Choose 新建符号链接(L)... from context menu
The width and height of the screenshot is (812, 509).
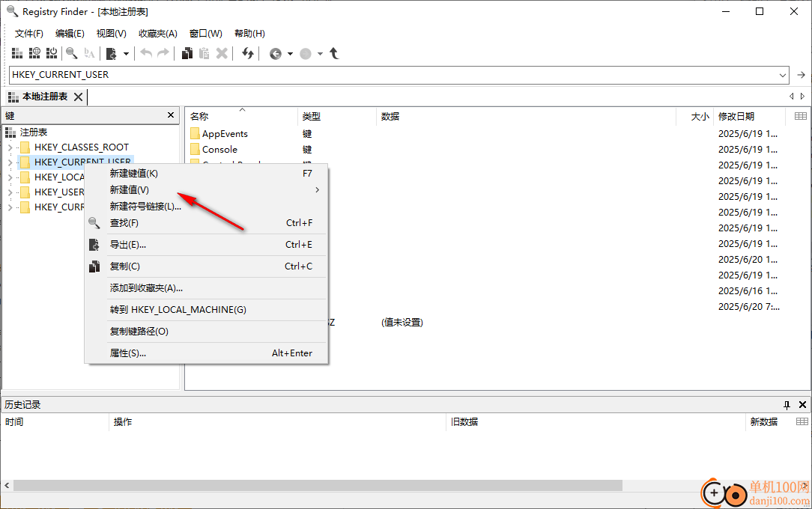coord(207,207)
